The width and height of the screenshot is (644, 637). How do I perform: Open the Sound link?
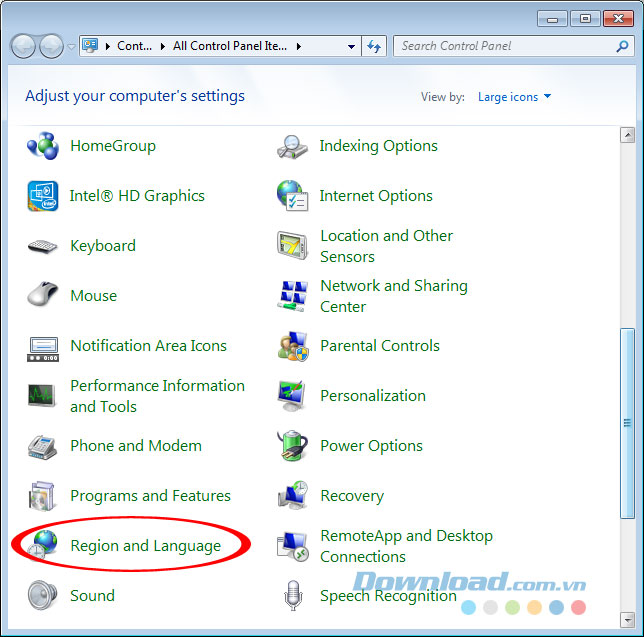(92, 596)
